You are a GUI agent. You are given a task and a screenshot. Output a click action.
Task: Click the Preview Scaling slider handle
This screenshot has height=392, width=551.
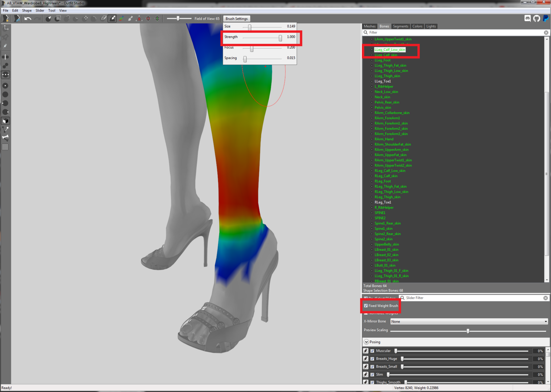pyautogui.click(x=468, y=331)
